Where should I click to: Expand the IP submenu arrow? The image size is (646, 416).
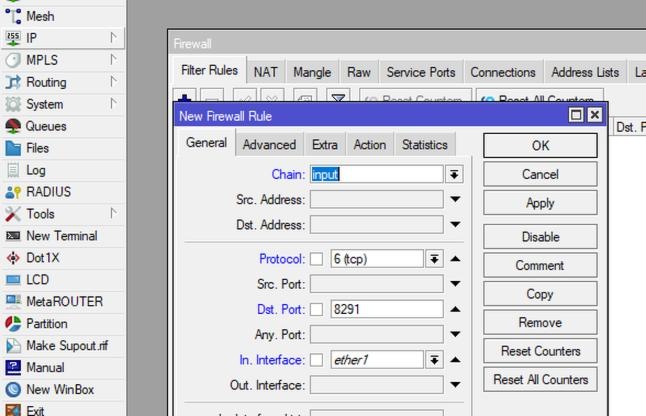tap(113, 38)
